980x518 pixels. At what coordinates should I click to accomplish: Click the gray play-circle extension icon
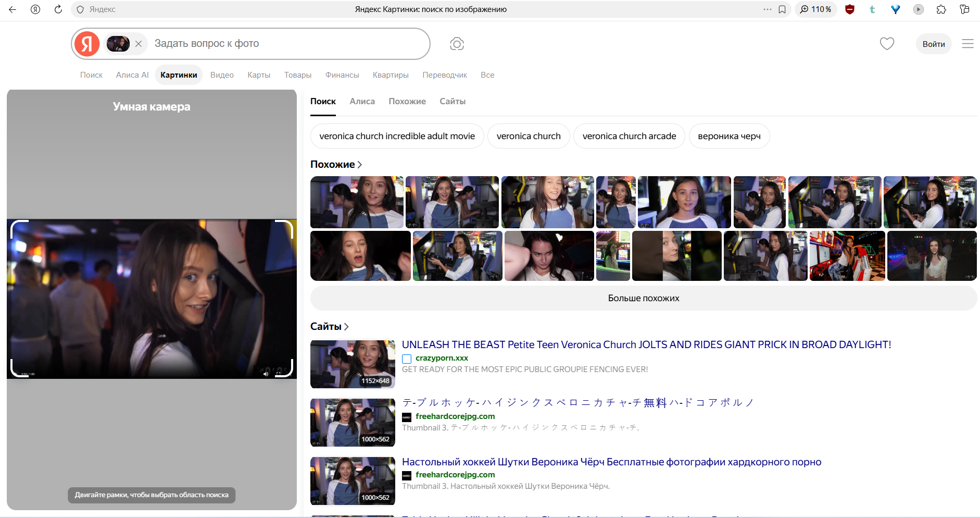click(919, 9)
